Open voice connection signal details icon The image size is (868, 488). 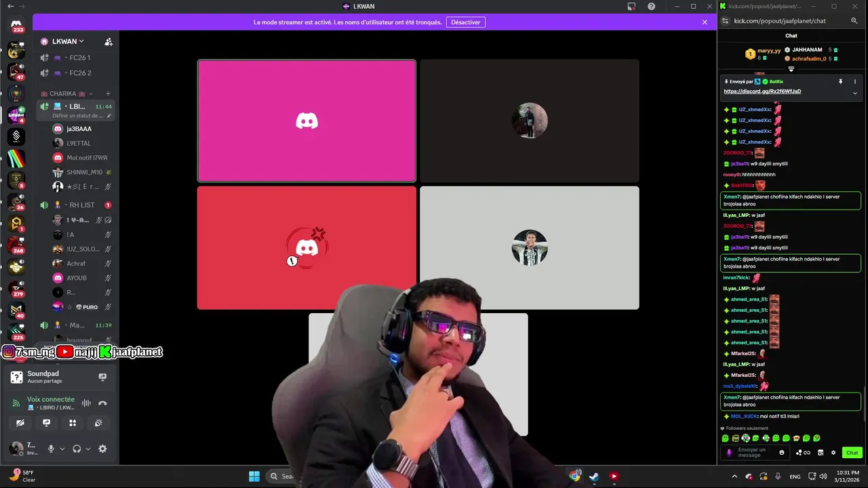click(16, 403)
